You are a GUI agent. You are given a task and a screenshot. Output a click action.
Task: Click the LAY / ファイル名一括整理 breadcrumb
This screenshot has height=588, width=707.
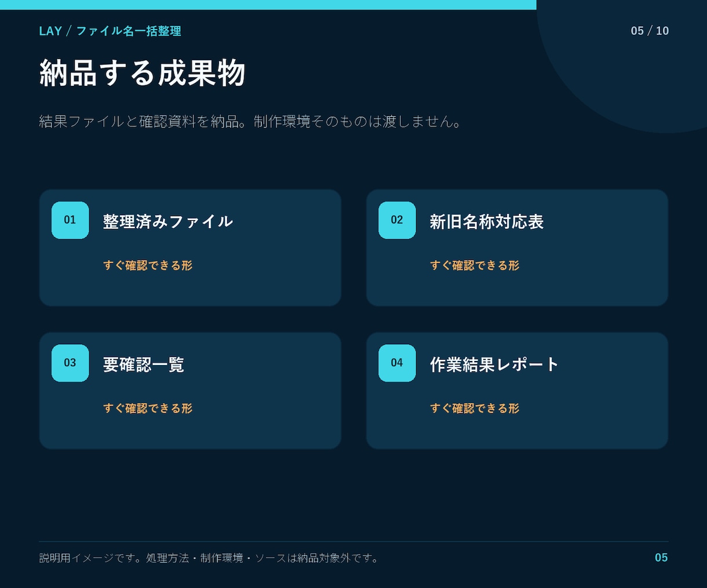click(x=110, y=31)
